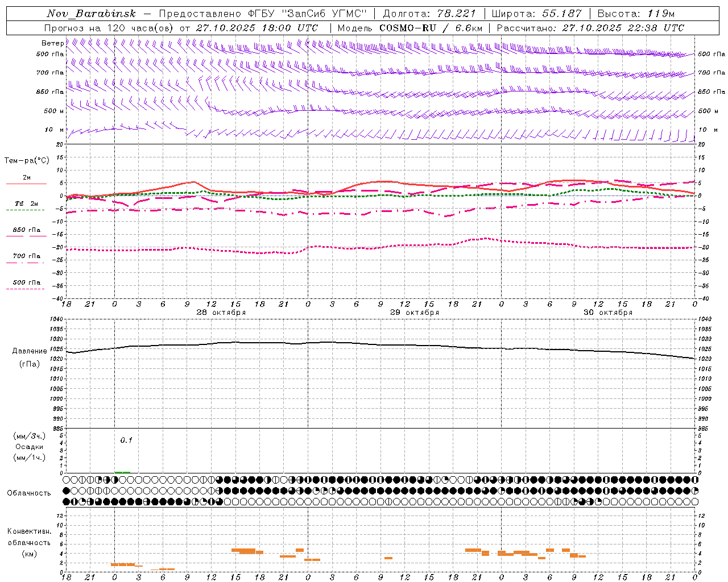Click forecast start time 27.10.2025 18:00 UTC

coord(257,28)
